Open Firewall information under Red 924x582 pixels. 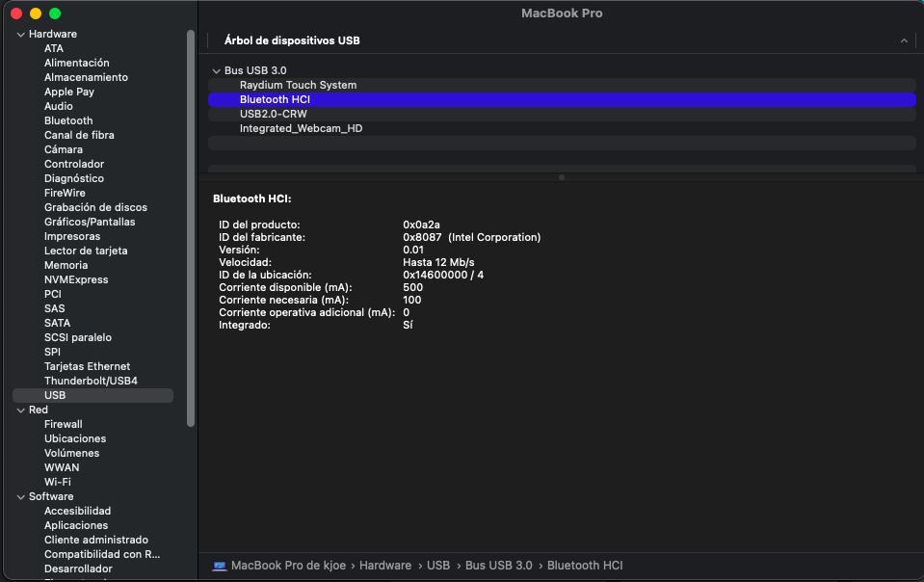pos(63,423)
